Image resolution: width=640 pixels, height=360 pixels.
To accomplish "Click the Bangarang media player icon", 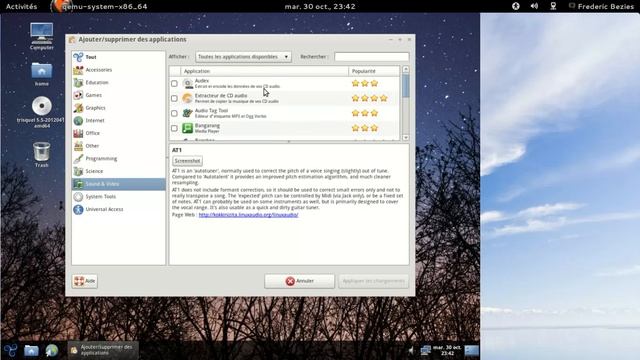I will click(187, 128).
